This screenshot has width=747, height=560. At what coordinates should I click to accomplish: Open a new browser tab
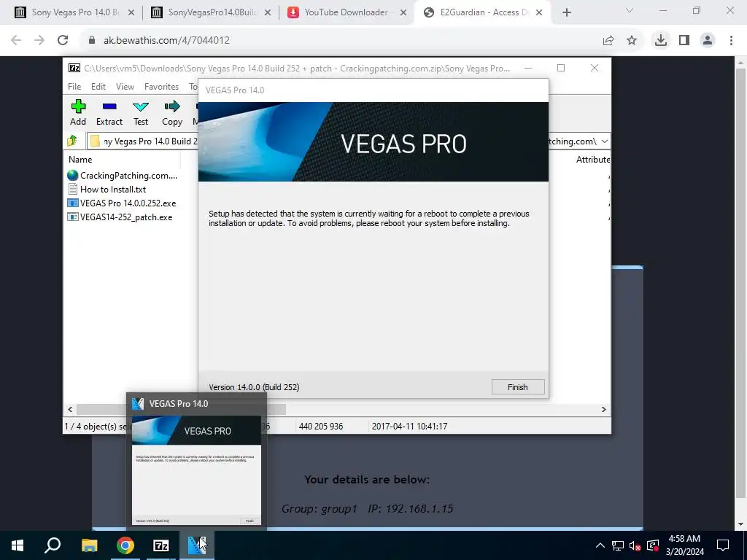[566, 13]
